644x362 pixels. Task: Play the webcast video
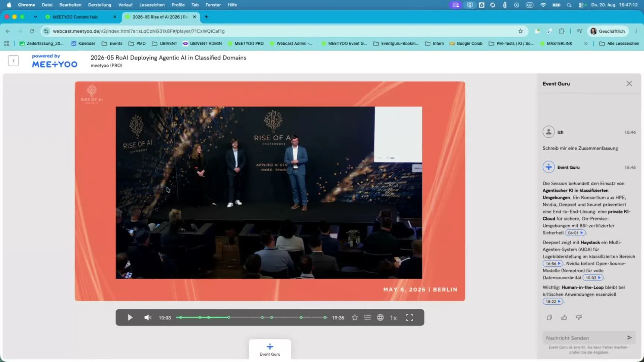[130, 318]
